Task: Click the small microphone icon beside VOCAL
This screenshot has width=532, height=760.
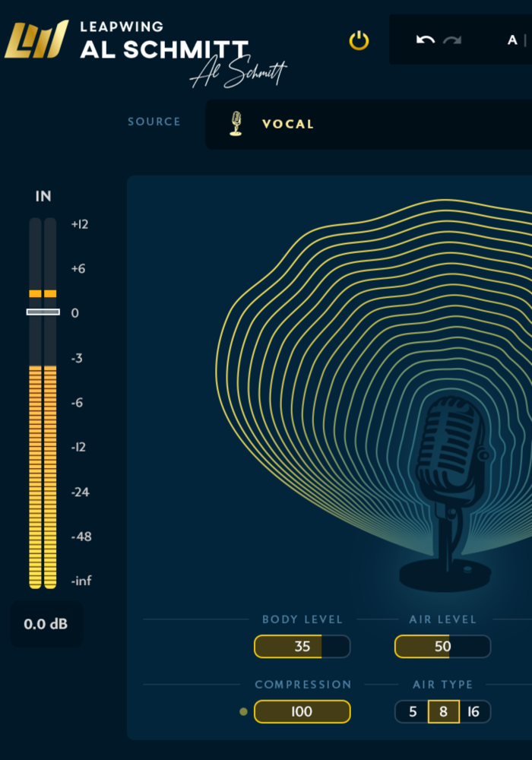Action: pos(236,123)
